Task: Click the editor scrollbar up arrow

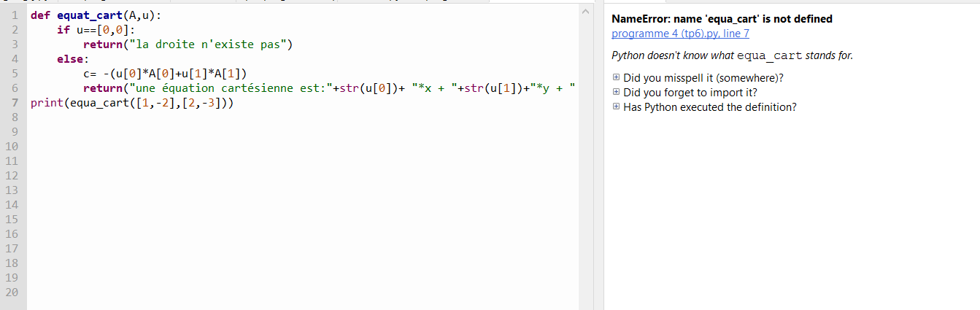Action: (x=584, y=13)
